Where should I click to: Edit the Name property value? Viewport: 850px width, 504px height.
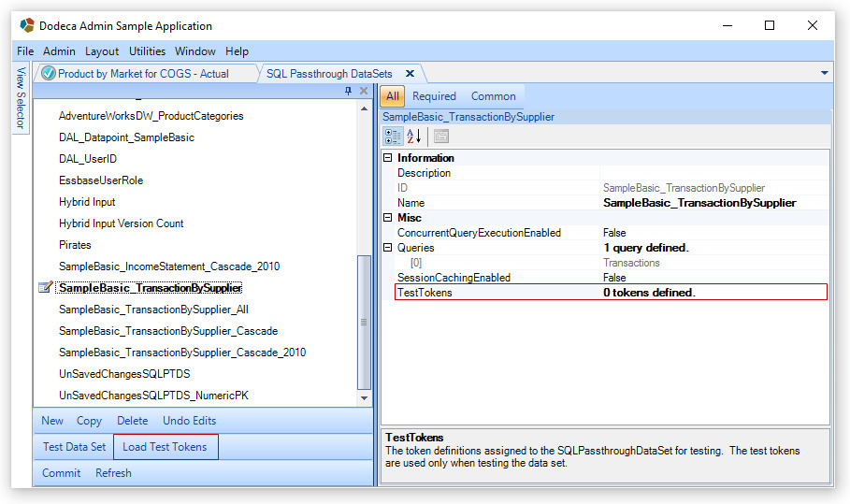tap(713, 203)
